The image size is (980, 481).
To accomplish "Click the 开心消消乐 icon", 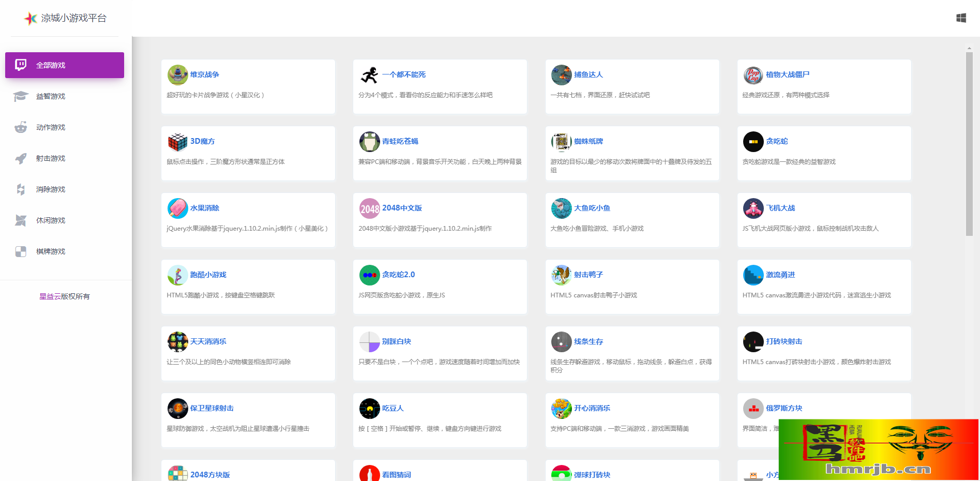I will pos(561,409).
